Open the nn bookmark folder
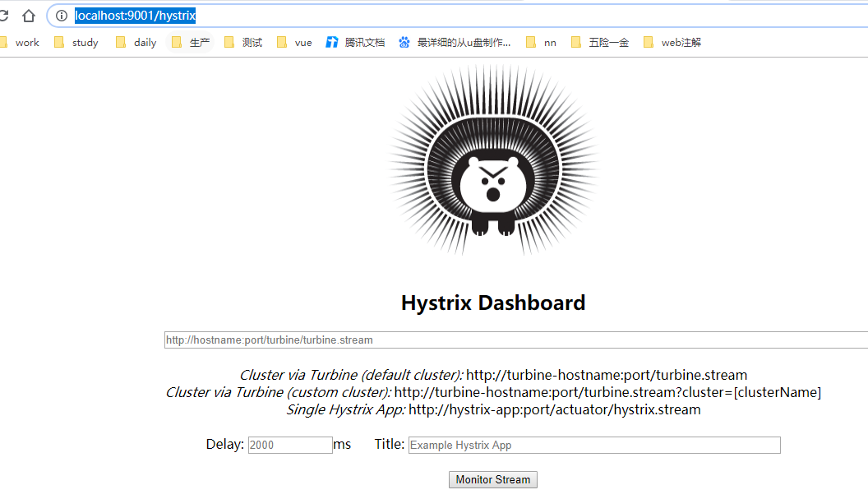 [542, 43]
